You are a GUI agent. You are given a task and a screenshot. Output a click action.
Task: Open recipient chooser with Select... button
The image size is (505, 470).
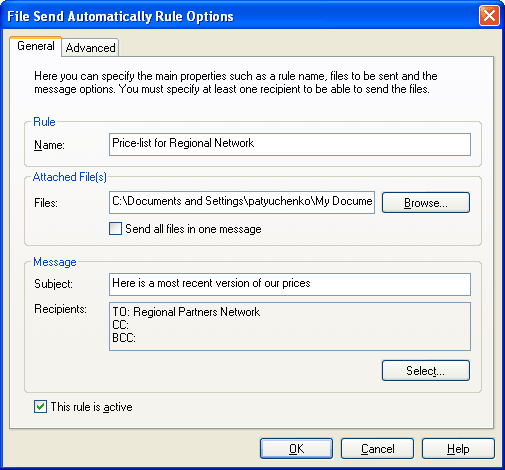pyautogui.click(x=426, y=370)
